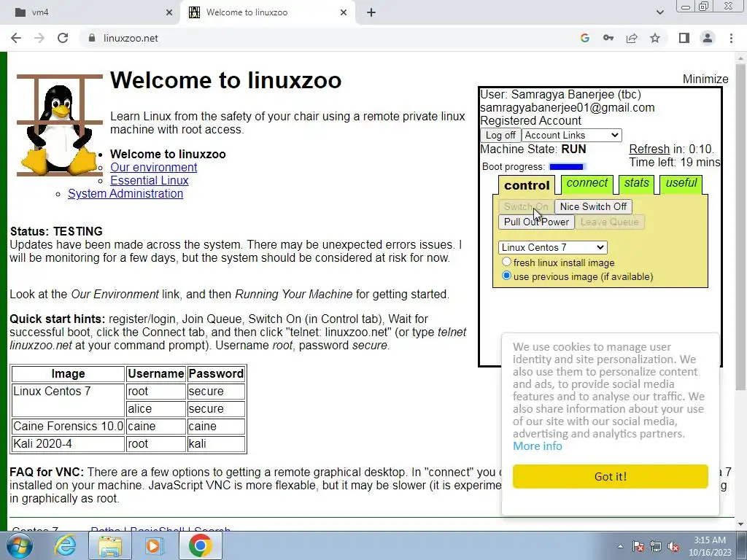Close the Welcome to linuxzoo tab
The image size is (747, 560).
coord(344,12)
